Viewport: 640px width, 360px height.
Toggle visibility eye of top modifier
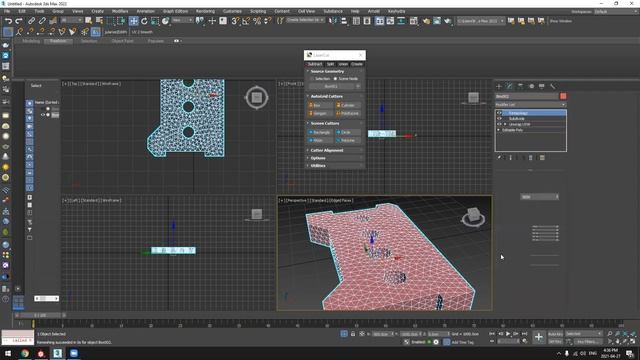click(499, 113)
